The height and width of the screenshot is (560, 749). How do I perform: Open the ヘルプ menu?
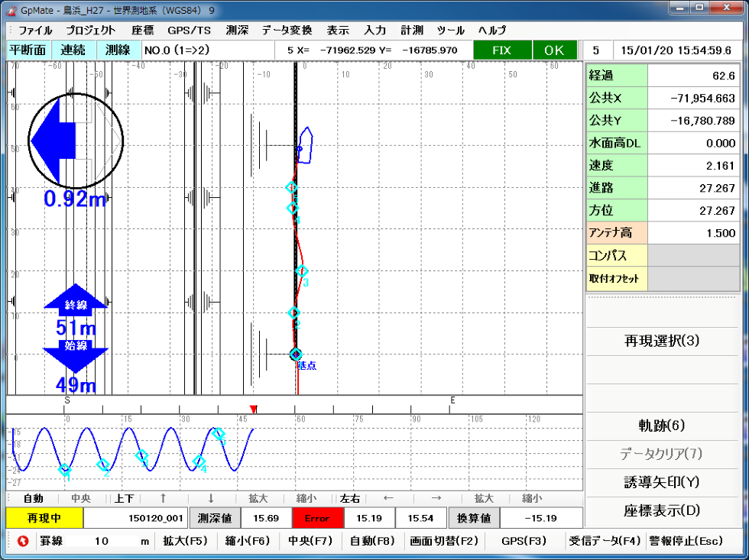tap(492, 31)
